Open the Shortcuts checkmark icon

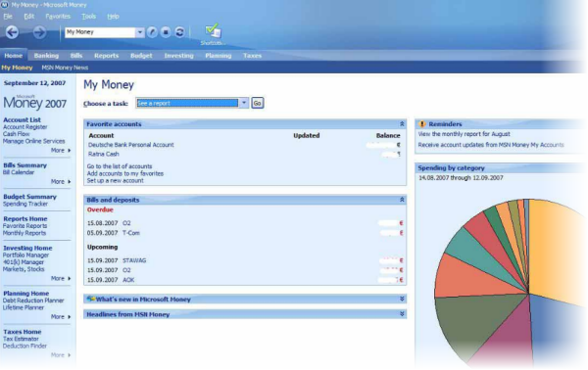pyautogui.click(x=213, y=31)
